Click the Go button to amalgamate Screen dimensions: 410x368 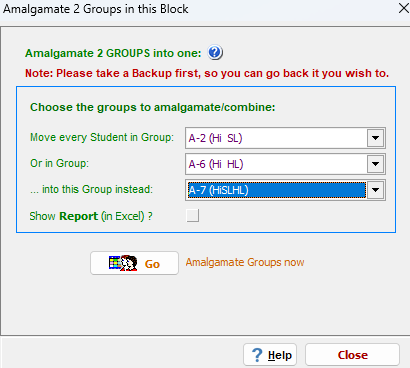tap(134, 263)
